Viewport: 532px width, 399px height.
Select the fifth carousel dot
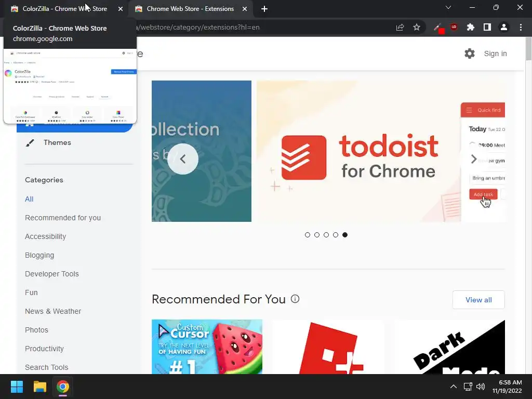pyautogui.click(x=345, y=235)
